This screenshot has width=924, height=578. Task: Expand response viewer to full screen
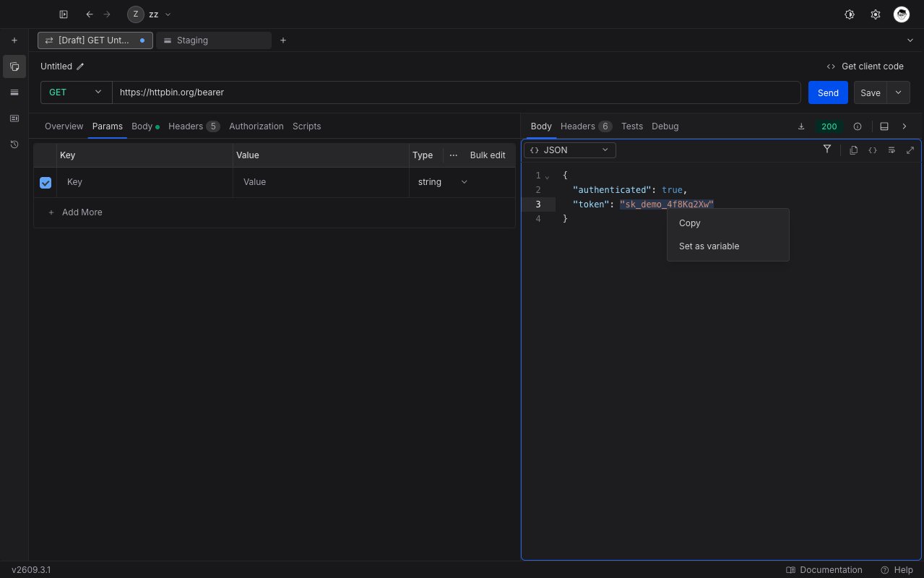tap(910, 150)
